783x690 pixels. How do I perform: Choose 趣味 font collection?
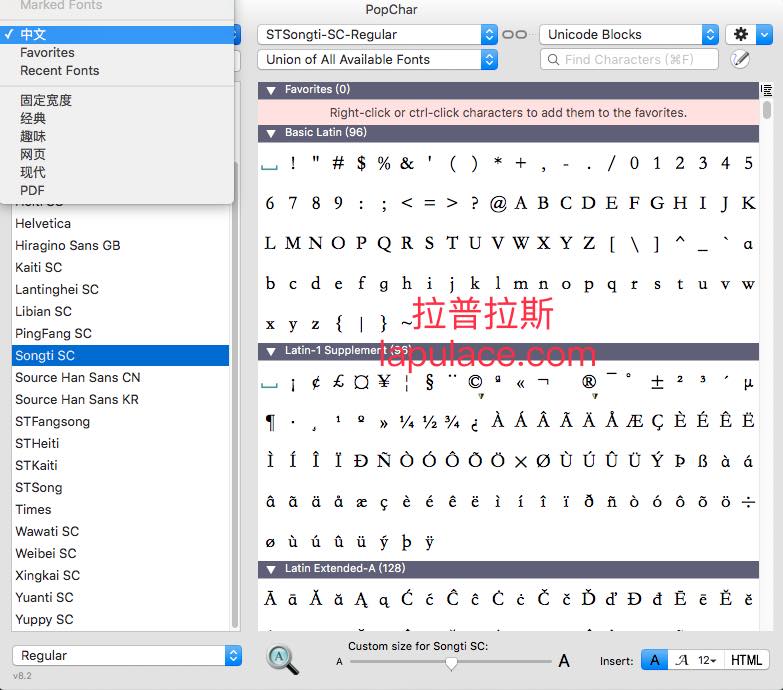pos(117,136)
